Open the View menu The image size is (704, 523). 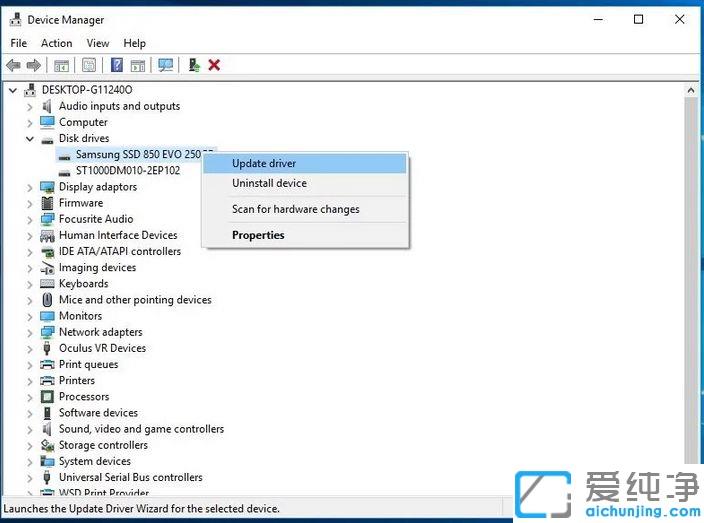coord(98,43)
